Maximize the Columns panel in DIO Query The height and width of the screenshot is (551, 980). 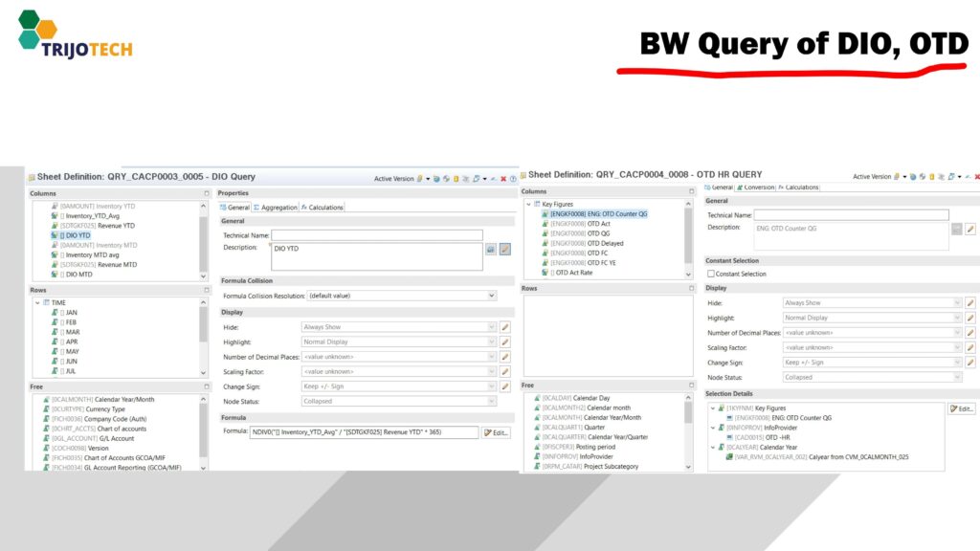click(206, 193)
